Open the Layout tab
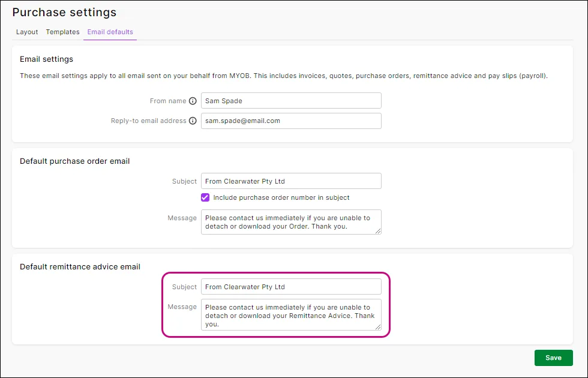The width and height of the screenshot is (588, 378). [27, 32]
